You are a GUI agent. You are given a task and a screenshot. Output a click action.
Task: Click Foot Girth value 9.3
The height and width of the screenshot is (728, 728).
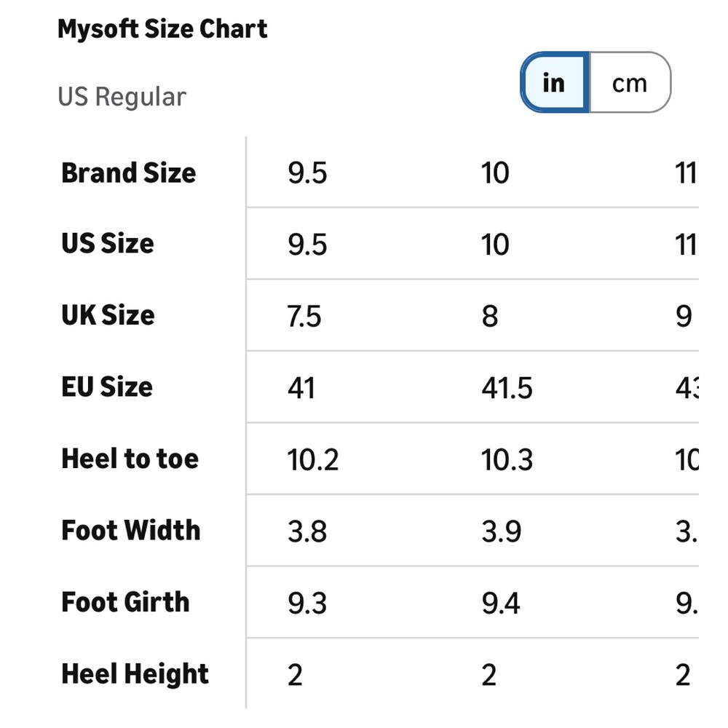[x=307, y=604]
